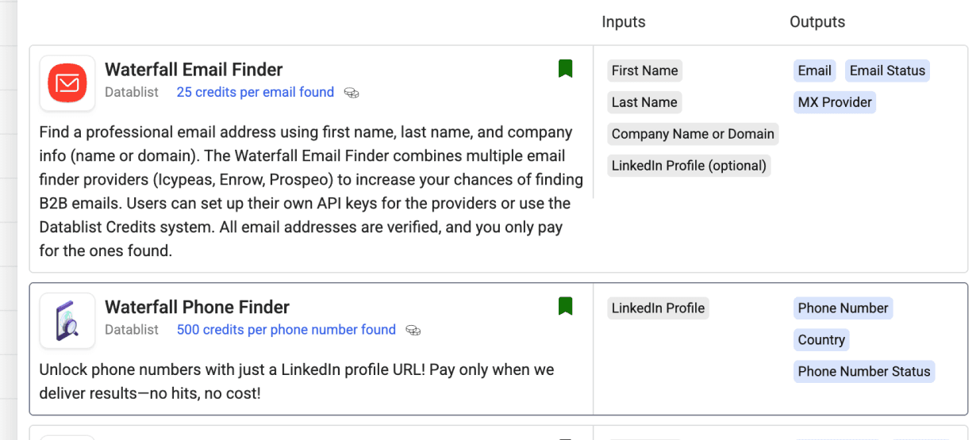Toggle bookmark on Waterfall Phone Finder

point(565,306)
